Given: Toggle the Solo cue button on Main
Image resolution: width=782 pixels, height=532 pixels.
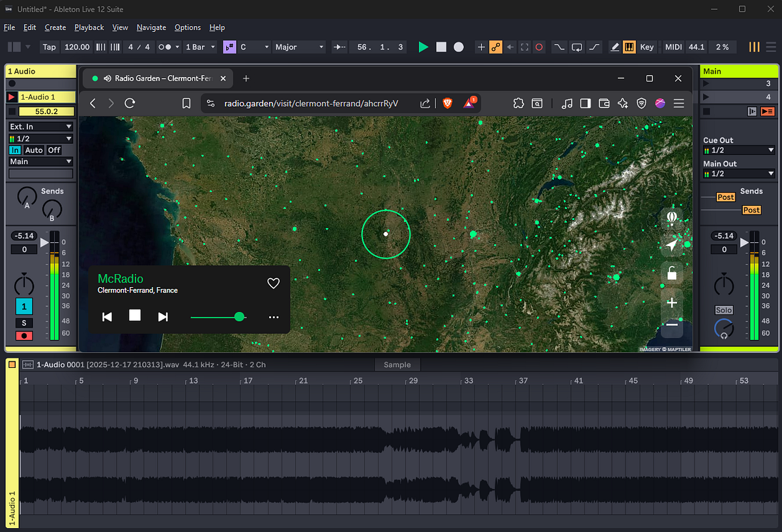Looking at the screenshot, I should [724, 311].
